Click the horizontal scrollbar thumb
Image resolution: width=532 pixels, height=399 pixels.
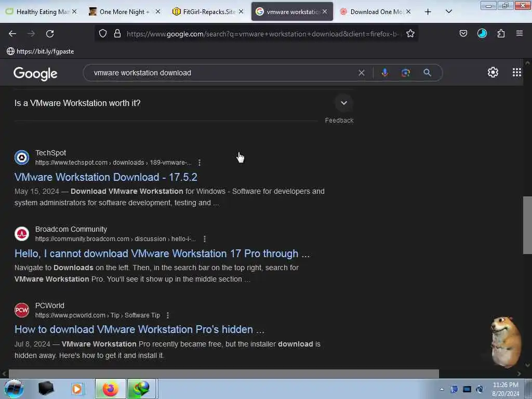[223, 374]
